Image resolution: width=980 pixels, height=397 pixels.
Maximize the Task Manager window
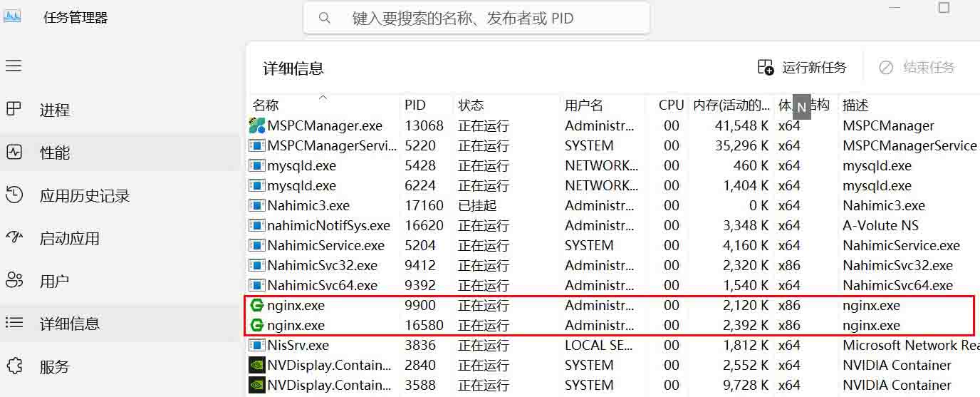pos(944,7)
